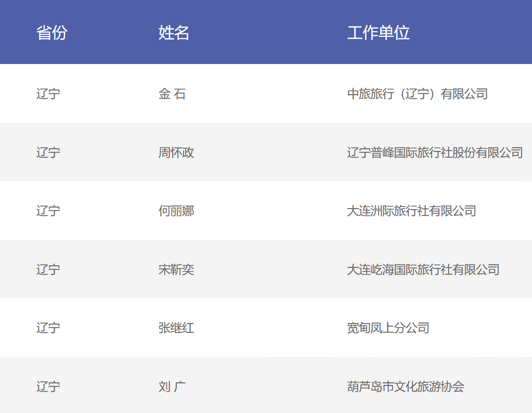Click 辽宁 in the 张继红 row
532x413 pixels.
point(48,328)
